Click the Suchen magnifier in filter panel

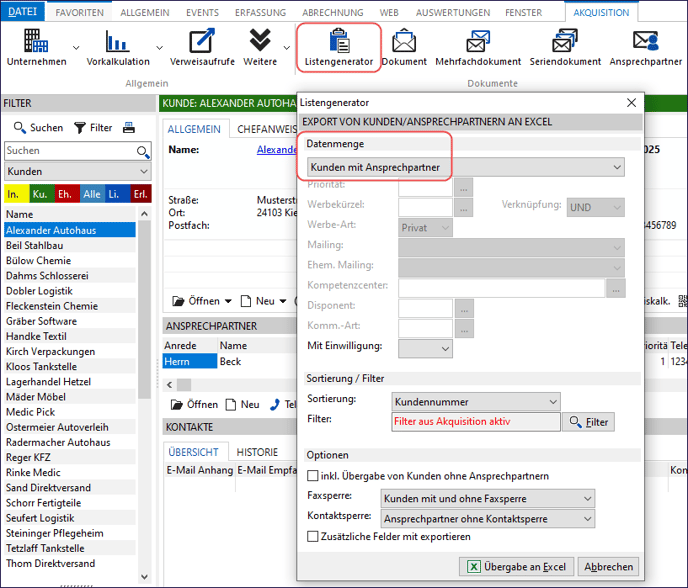(38, 128)
